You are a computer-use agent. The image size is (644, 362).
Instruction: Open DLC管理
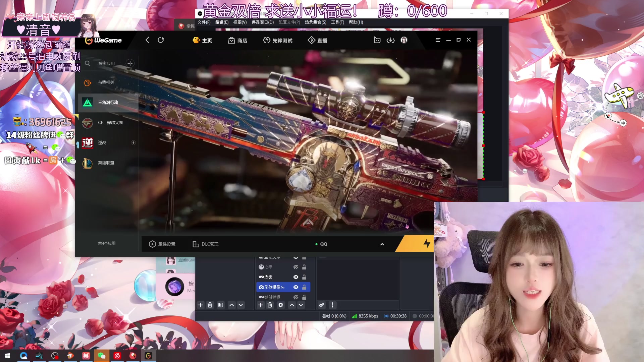[206, 244]
